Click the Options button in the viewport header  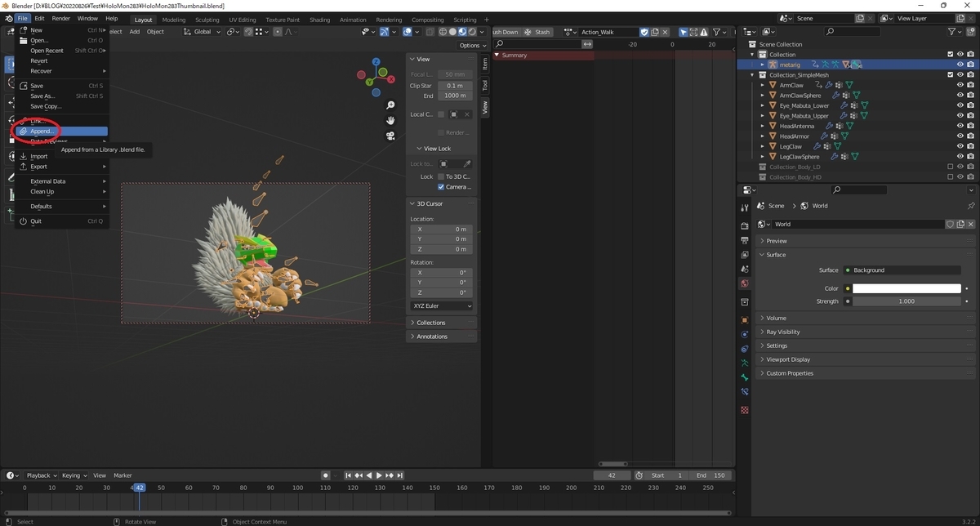[472, 45]
